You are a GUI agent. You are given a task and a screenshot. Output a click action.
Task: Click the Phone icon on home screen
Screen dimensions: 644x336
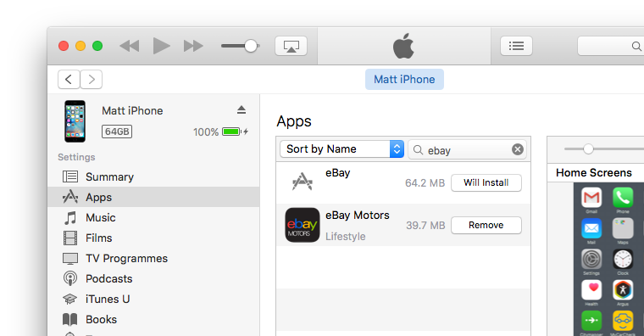[x=623, y=198]
